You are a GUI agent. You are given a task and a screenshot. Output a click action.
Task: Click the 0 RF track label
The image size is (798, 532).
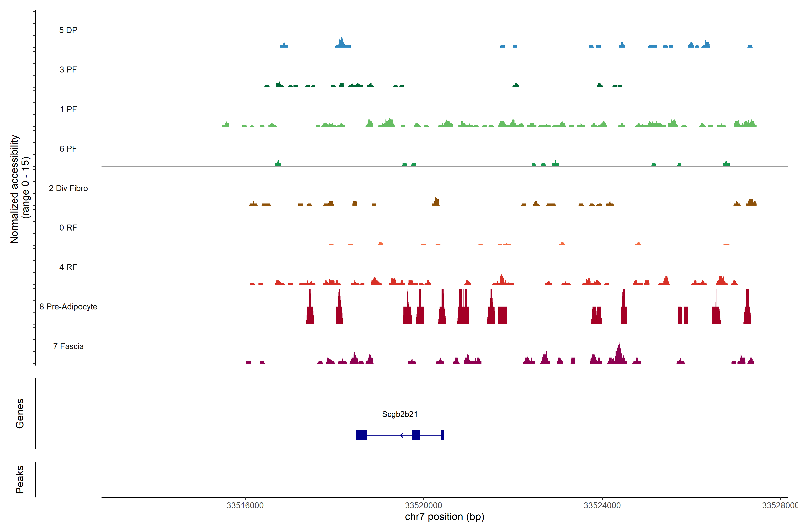click(68, 228)
